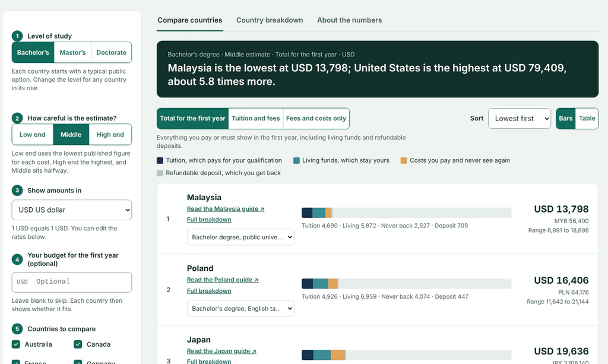Switch to Bars view

pyautogui.click(x=566, y=118)
